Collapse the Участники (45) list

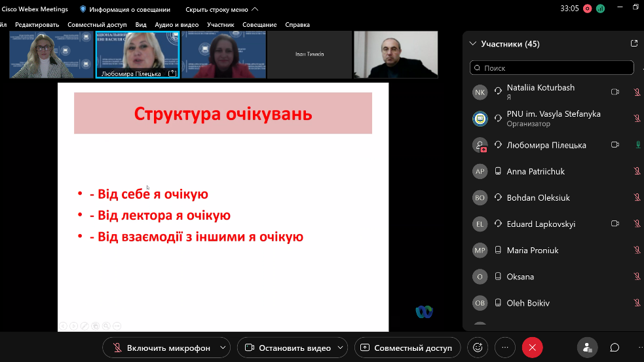473,44
